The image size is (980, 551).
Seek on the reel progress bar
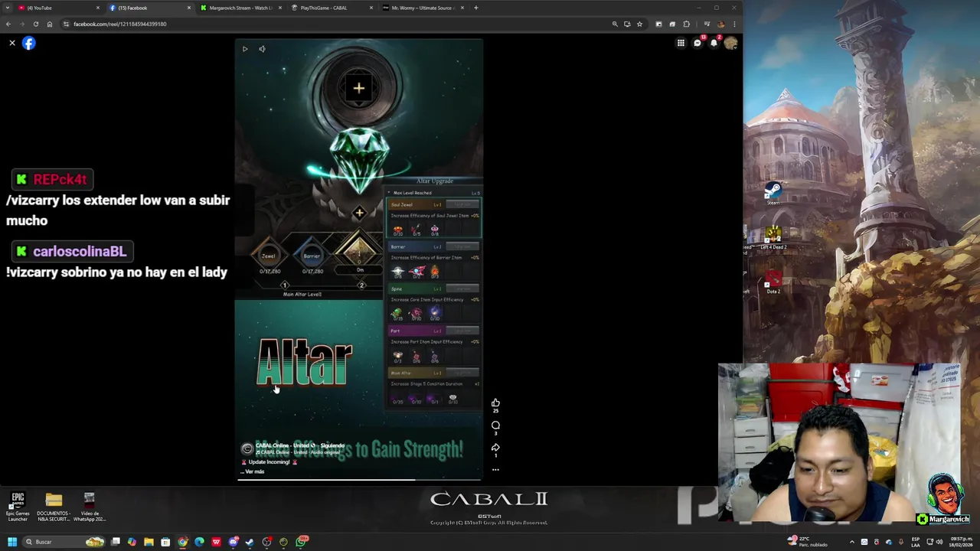click(x=359, y=480)
